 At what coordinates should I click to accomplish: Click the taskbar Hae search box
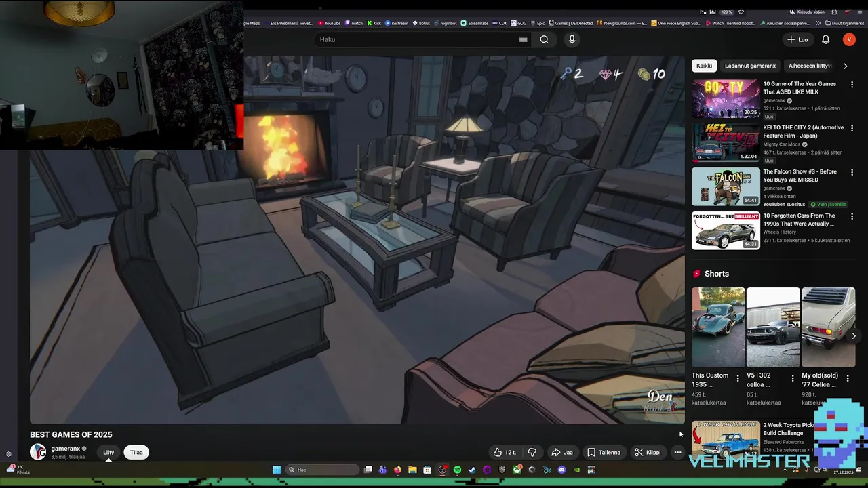click(322, 470)
